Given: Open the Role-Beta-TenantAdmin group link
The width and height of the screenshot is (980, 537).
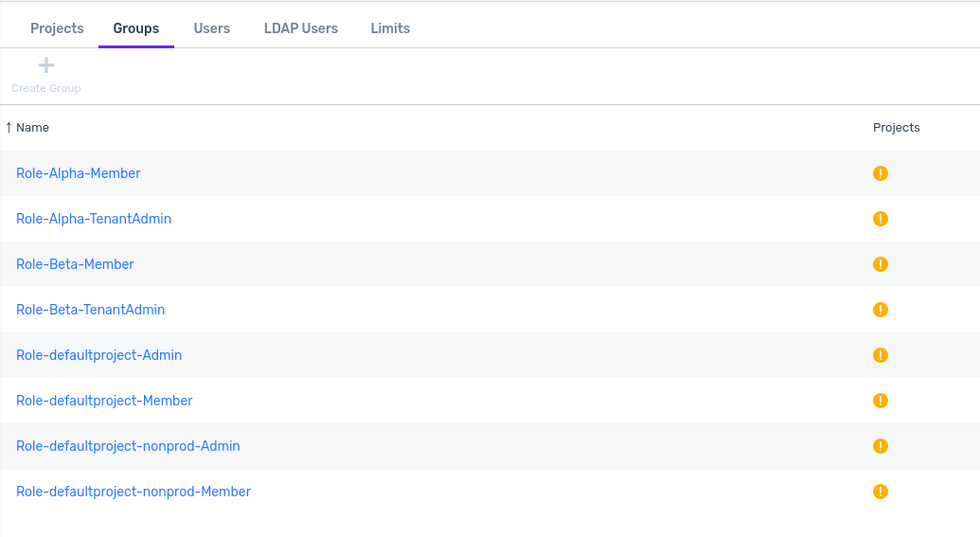Looking at the screenshot, I should tap(91, 310).
